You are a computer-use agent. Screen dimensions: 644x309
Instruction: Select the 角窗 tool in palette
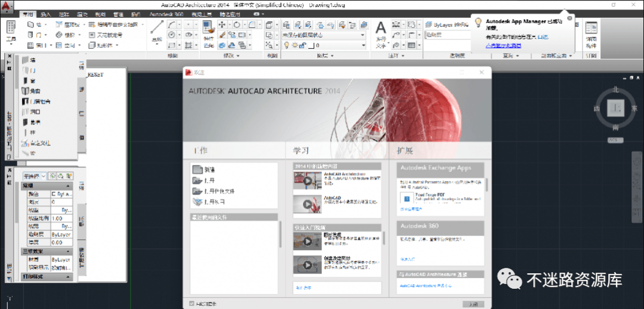tap(30, 91)
